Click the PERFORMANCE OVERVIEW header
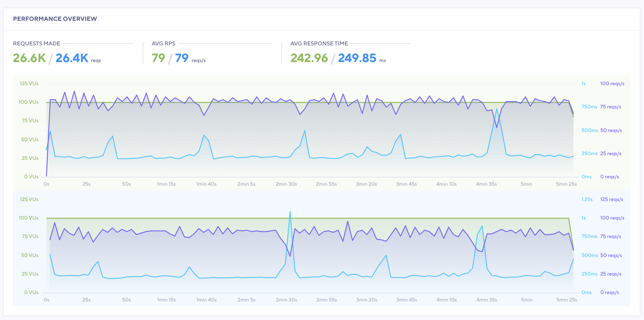644x320 pixels. [x=55, y=19]
